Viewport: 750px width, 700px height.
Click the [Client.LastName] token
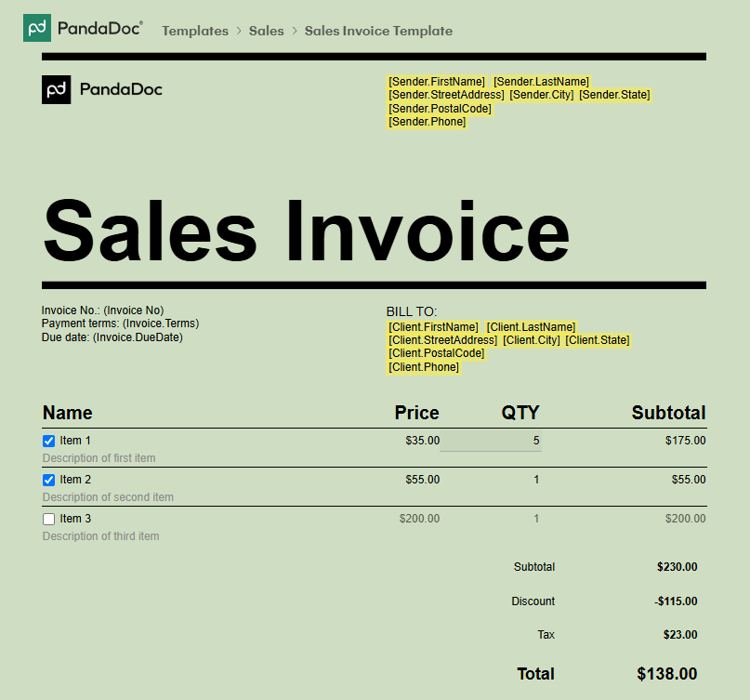(x=531, y=327)
